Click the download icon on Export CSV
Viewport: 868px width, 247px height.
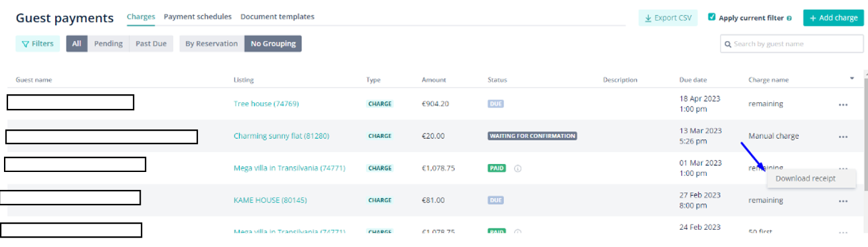coord(648,18)
